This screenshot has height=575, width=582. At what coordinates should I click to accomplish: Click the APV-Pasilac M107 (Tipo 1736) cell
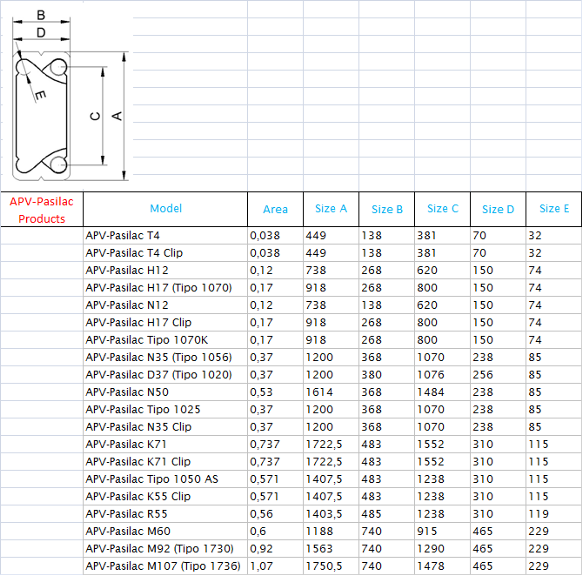click(166, 566)
